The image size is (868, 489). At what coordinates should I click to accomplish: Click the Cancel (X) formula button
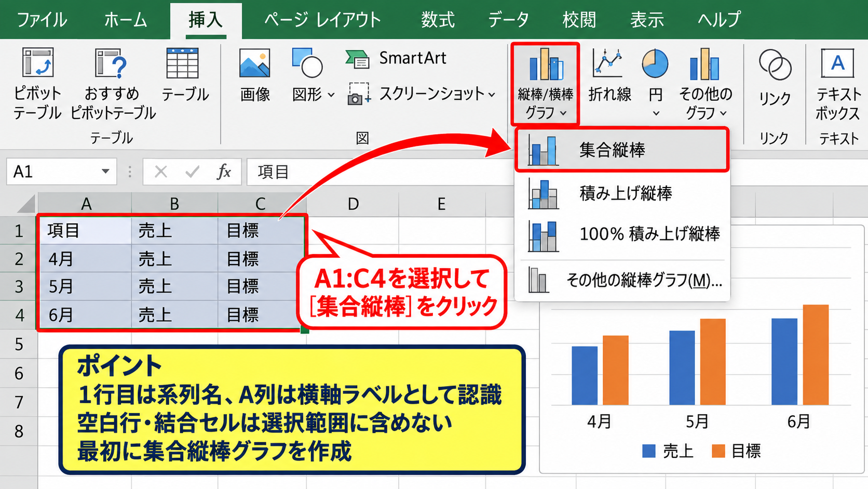[161, 171]
